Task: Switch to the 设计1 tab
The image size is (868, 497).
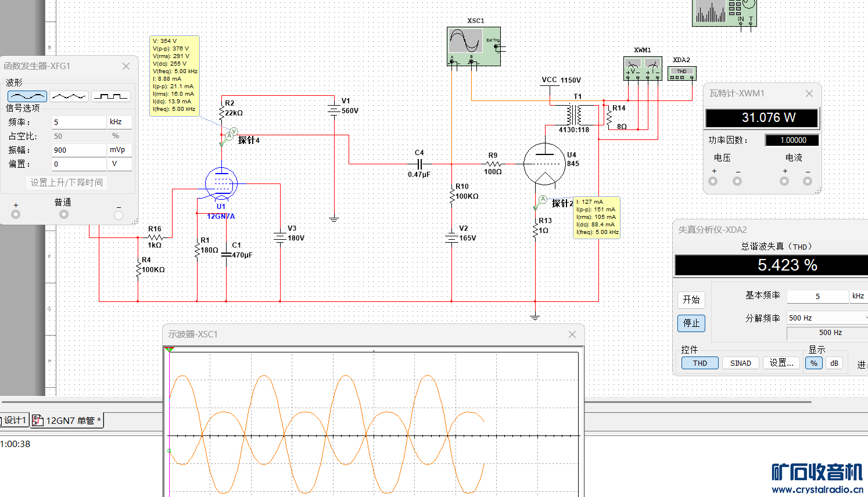Action: [15, 420]
